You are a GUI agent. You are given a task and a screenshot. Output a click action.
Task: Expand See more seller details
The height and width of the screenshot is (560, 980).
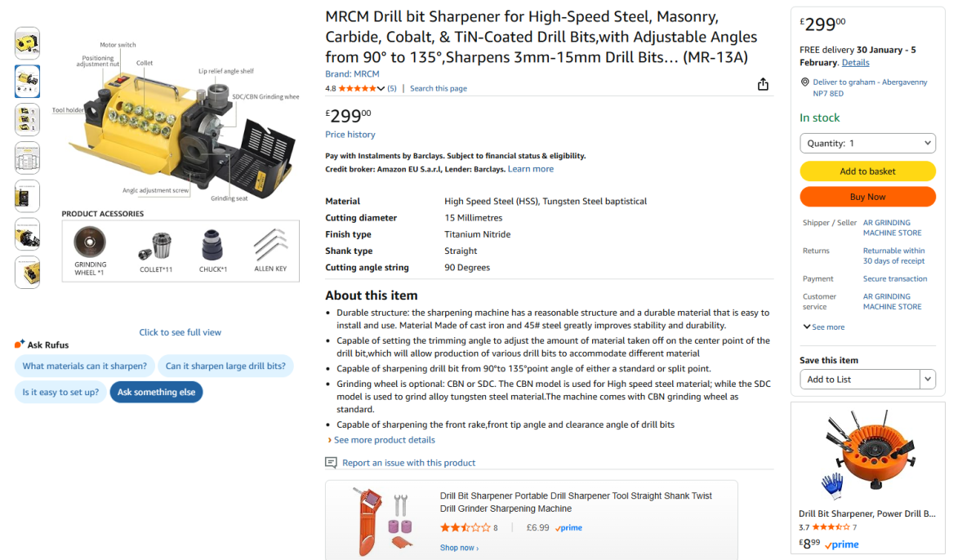point(823,327)
